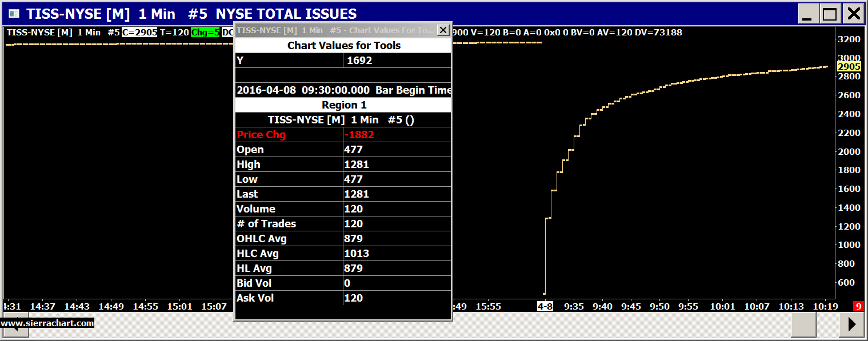Image resolution: width=868 pixels, height=341 pixels.
Task: Click the High value 1281
Action: (x=357, y=165)
